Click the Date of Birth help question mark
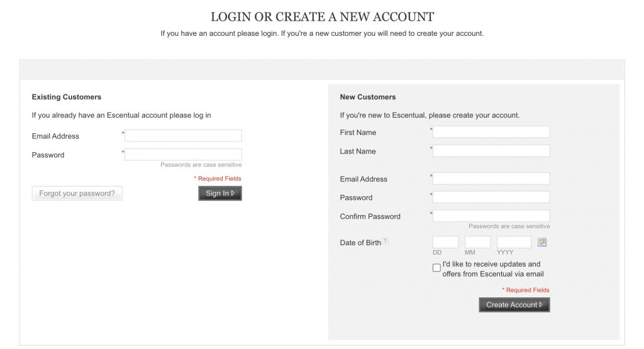This screenshot has height=349, width=644. (x=386, y=241)
